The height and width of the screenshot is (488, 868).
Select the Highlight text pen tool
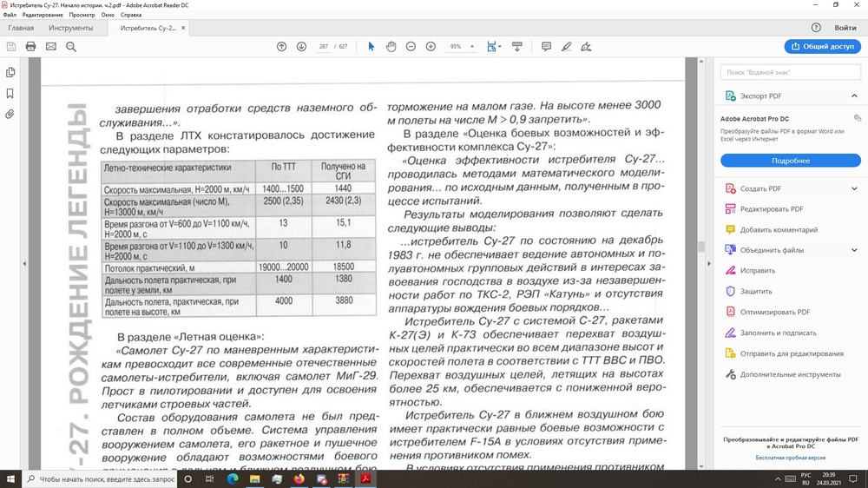(566, 47)
